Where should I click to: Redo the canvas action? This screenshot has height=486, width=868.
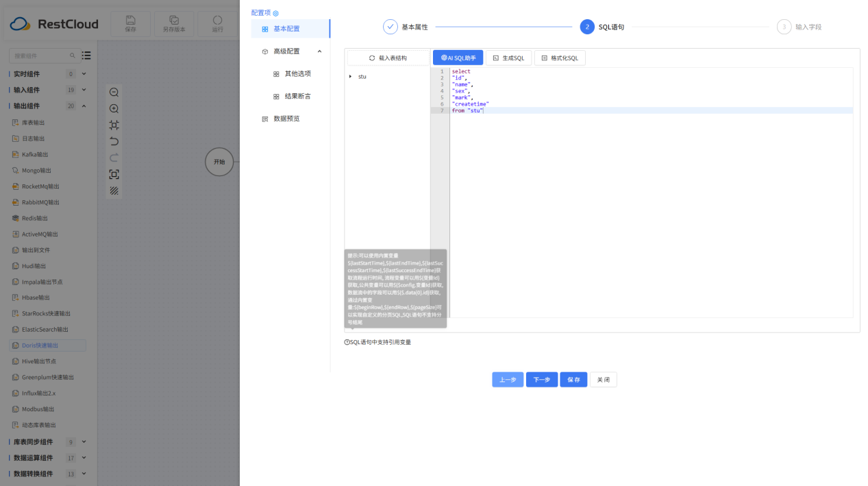click(x=114, y=158)
